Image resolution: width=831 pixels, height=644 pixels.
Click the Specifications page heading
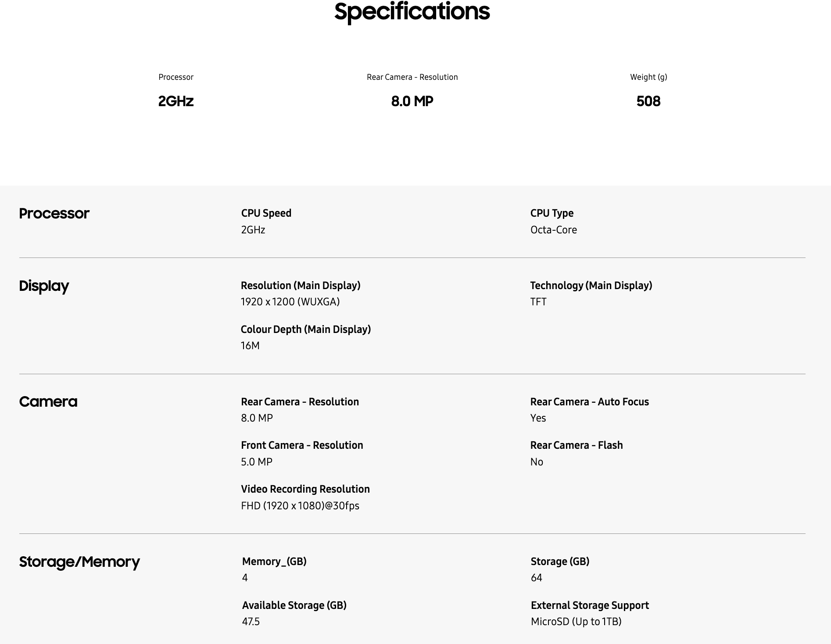coord(412,11)
